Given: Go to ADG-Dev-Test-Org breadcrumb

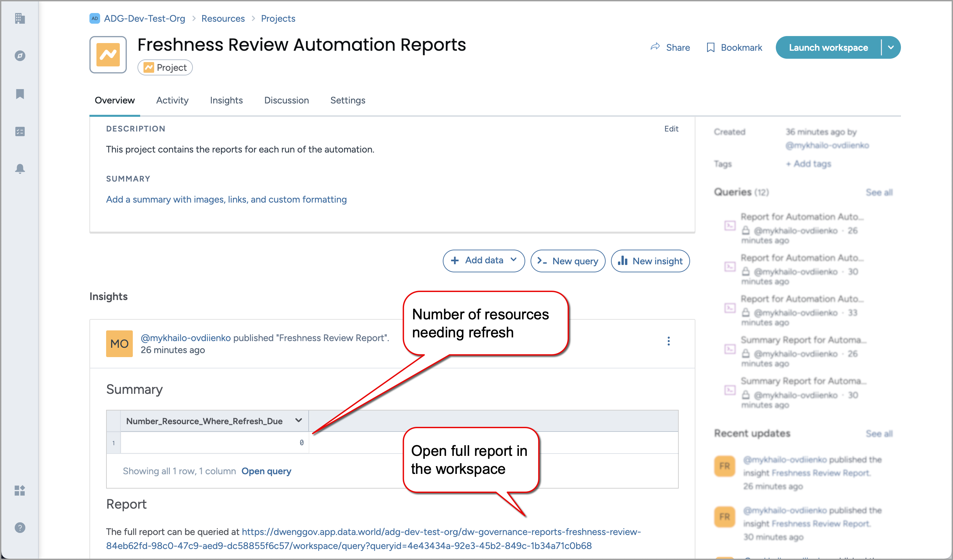Looking at the screenshot, I should [x=144, y=18].
